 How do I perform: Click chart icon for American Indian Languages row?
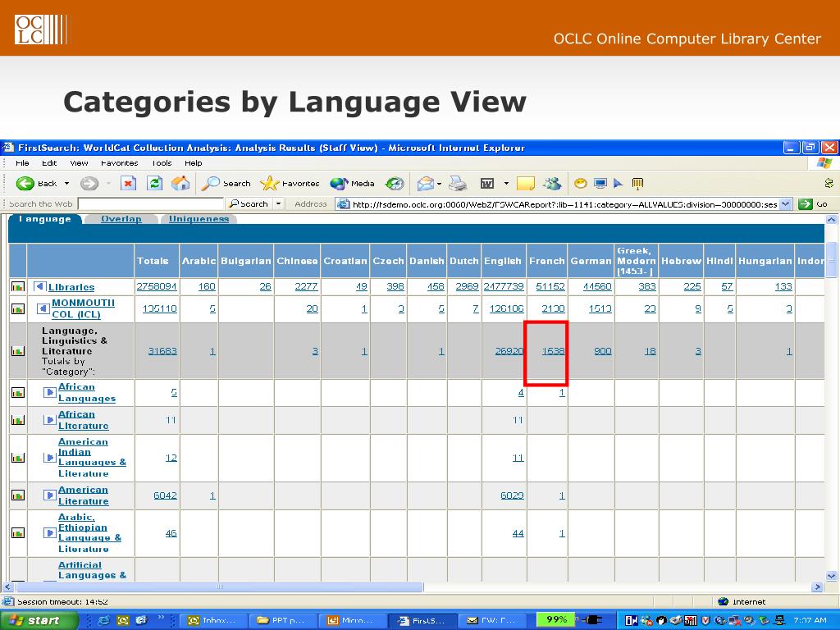[x=18, y=458]
